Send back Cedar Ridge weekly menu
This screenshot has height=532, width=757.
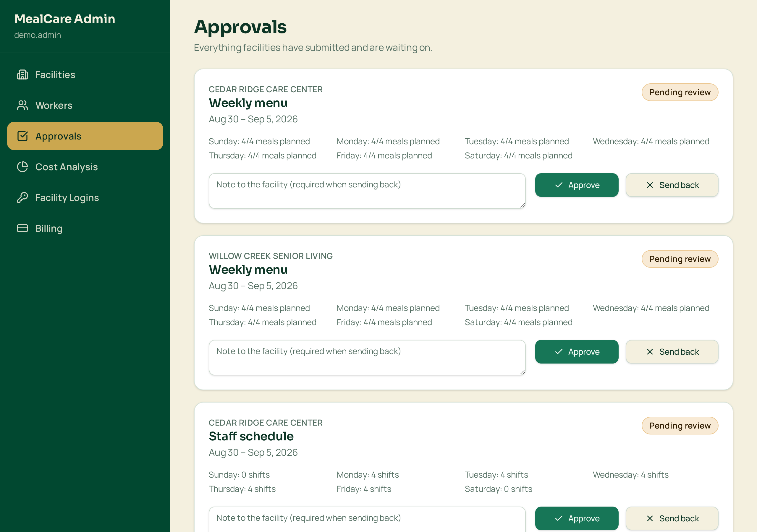tap(672, 185)
